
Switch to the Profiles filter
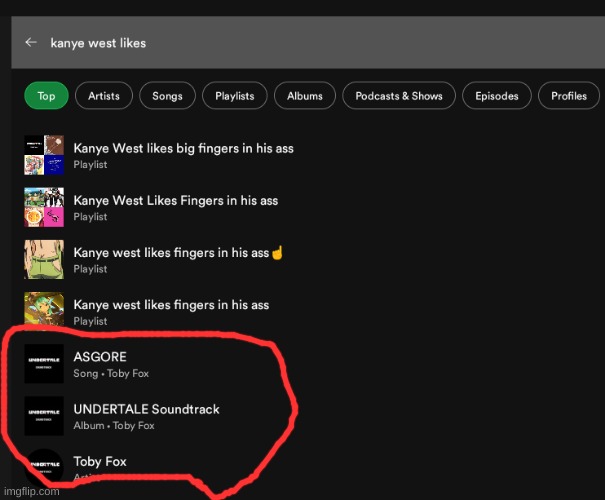(x=569, y=96)
